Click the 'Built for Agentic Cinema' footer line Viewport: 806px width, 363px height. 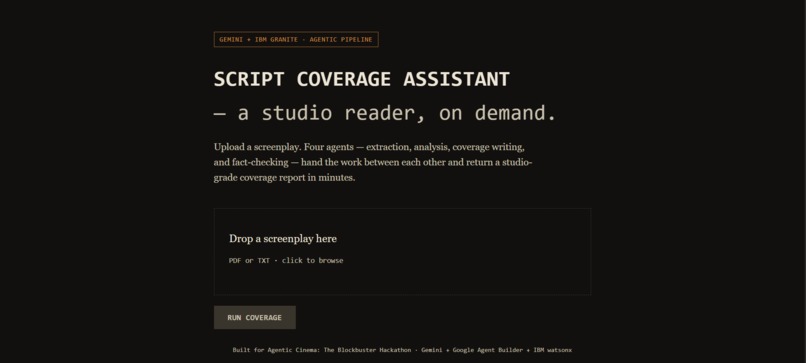[402, 350]
